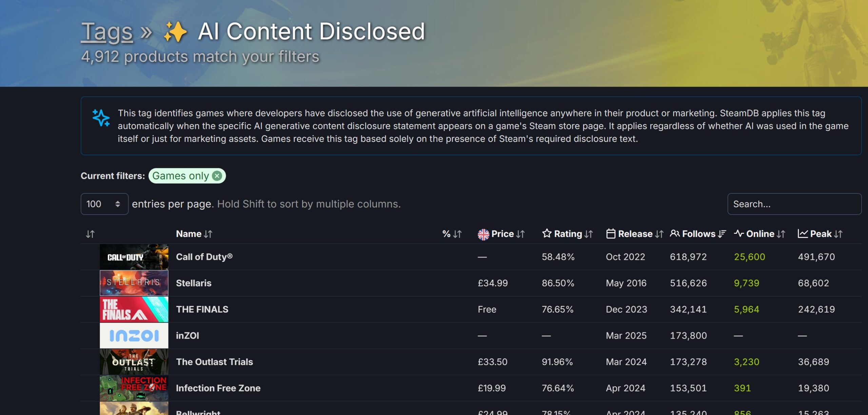This screenshot has width=868, height=415.
Task: Open the Tags breadcrumb link
Action: tap(107, 32)
